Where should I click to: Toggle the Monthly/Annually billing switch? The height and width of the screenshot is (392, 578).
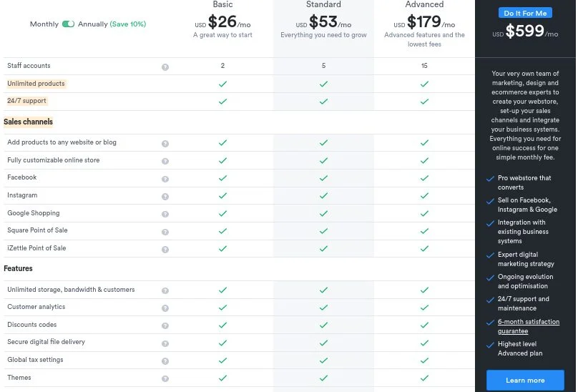pyautogui.click(x=68, y=24)
